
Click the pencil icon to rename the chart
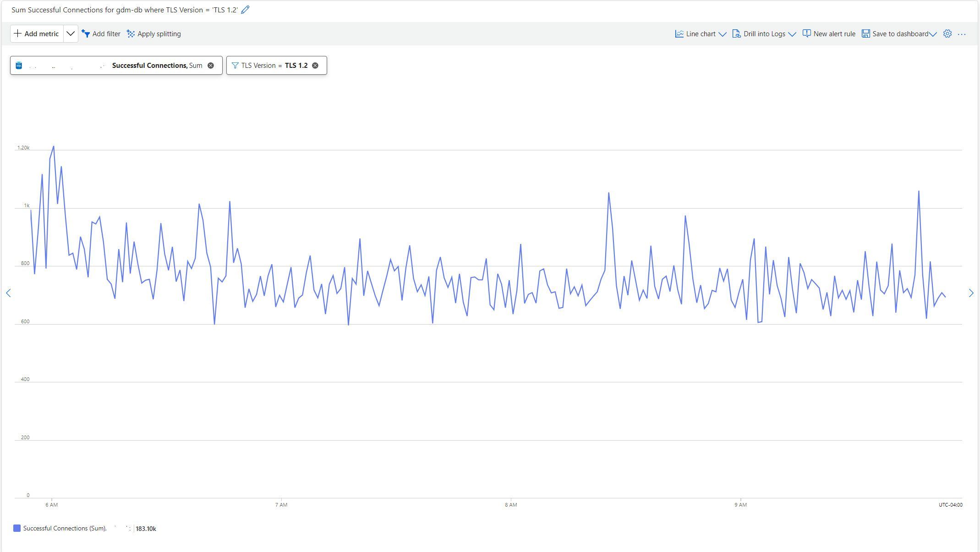[x=246, y=10]
